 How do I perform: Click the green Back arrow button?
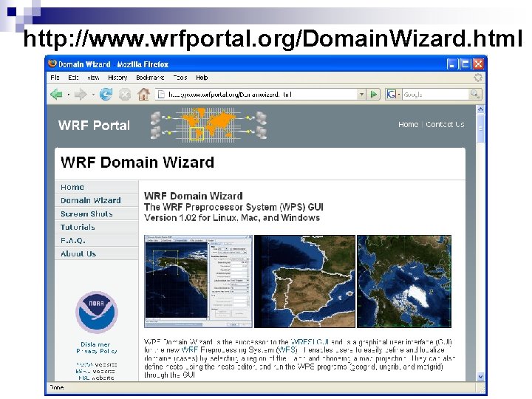point(56,95)
